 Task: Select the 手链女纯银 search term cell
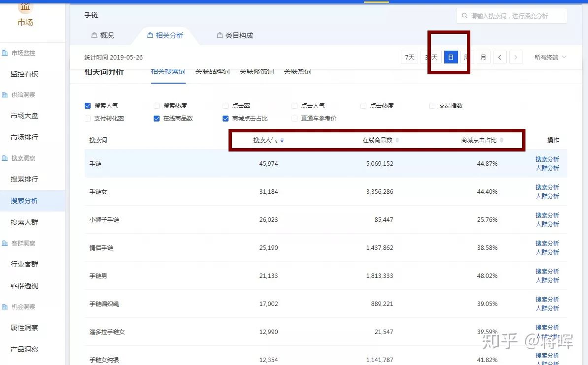tap(104, 360)
